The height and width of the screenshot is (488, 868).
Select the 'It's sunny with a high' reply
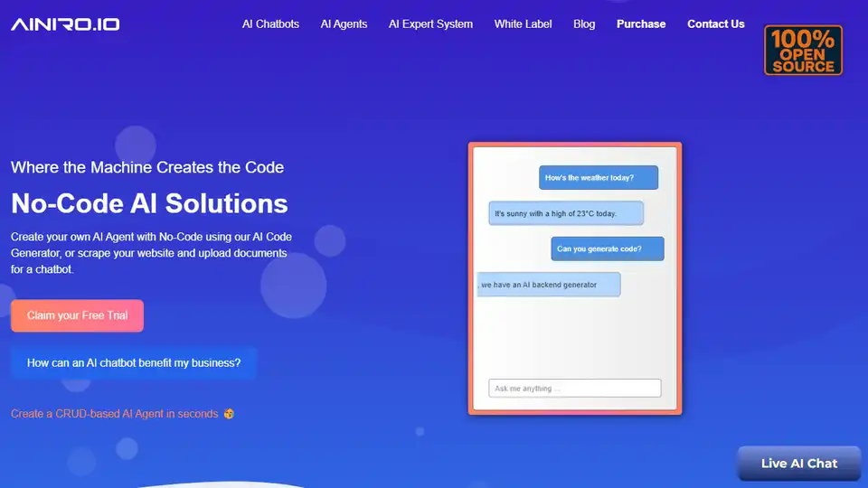pos(566,213)
